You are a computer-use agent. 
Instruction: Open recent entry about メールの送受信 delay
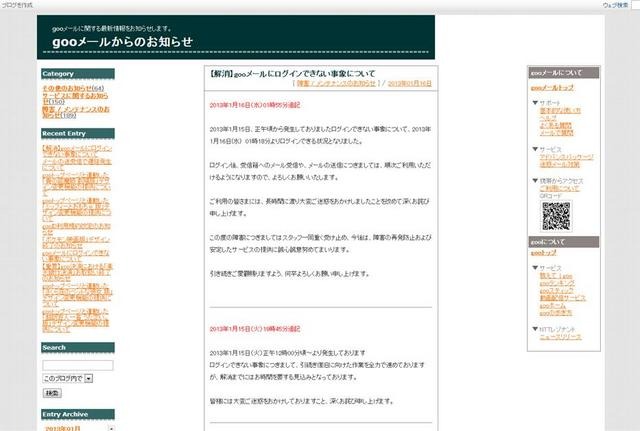[77, 164]
